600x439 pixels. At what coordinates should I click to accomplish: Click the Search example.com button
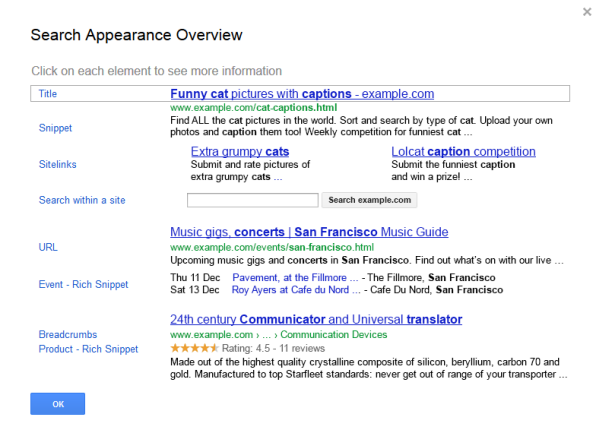pos(369,200)
